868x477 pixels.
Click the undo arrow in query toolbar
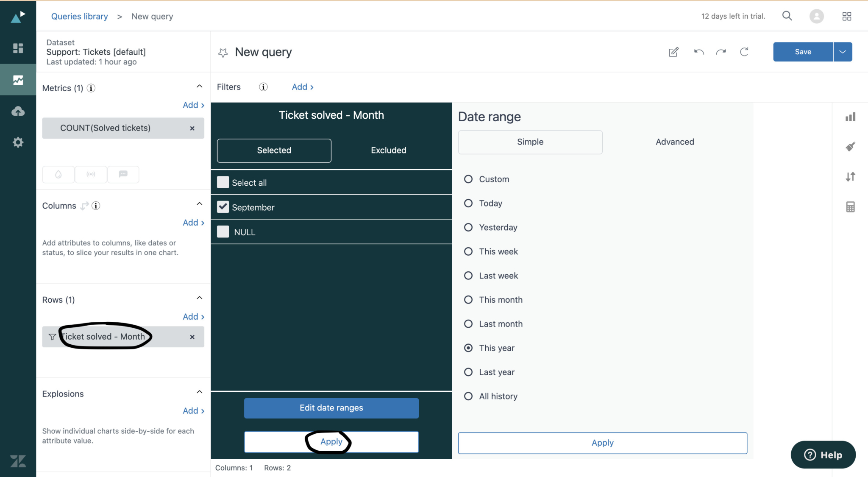(x=698, y=51)
